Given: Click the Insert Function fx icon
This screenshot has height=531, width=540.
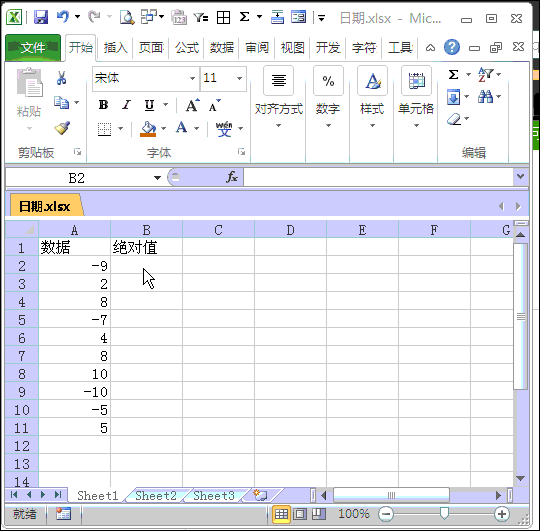Looking at the screenshot, I should 232,177.
